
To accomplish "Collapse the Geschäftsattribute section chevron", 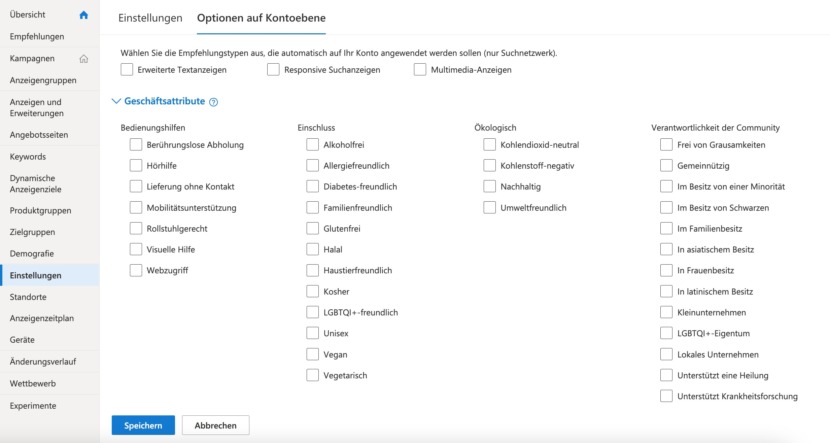I will [116, 101].
